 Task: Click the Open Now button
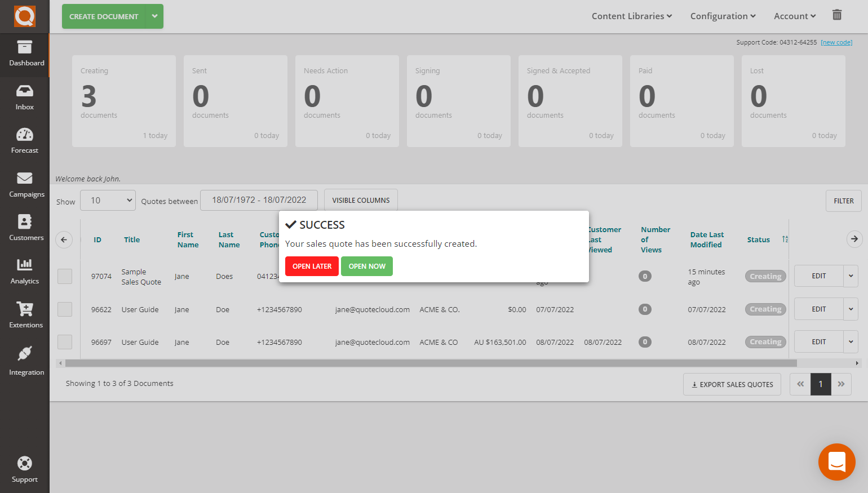(367, 267)
